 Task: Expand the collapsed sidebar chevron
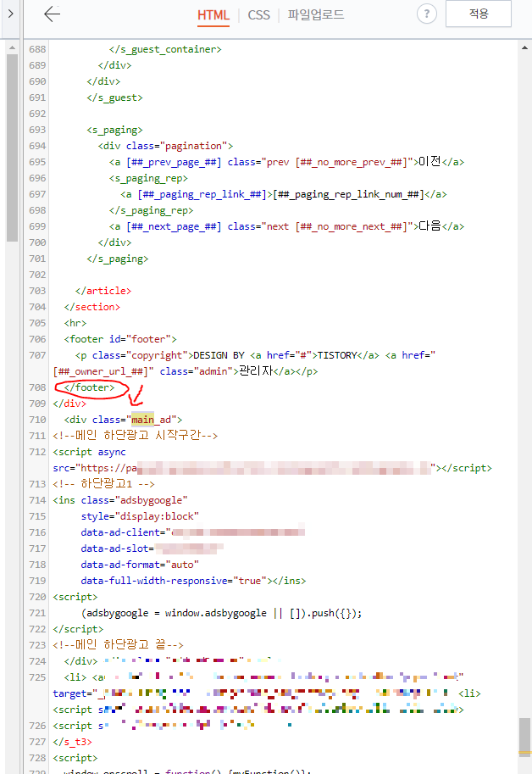point(11,14)
